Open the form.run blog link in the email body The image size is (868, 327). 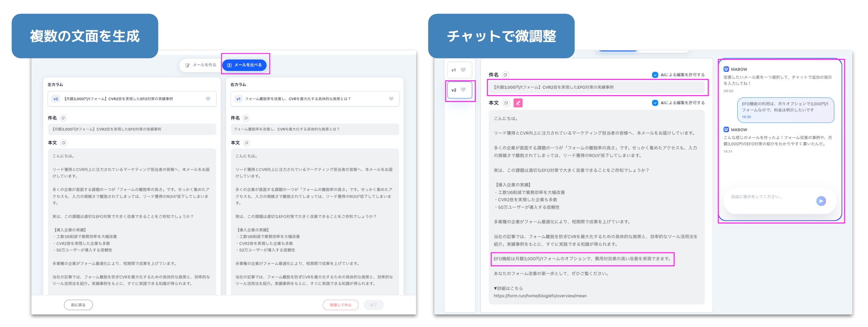(540, 296)
